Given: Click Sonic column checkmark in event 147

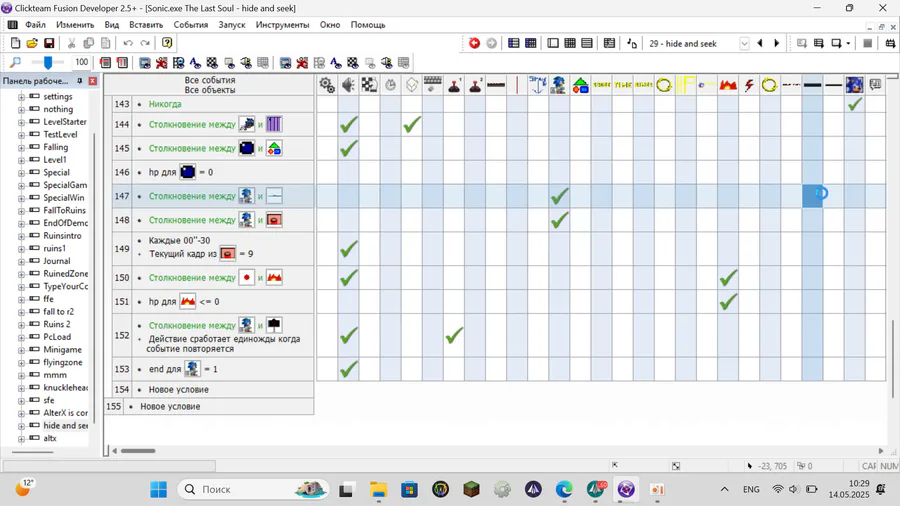Looking at the screenshot, I should [559, 196].
